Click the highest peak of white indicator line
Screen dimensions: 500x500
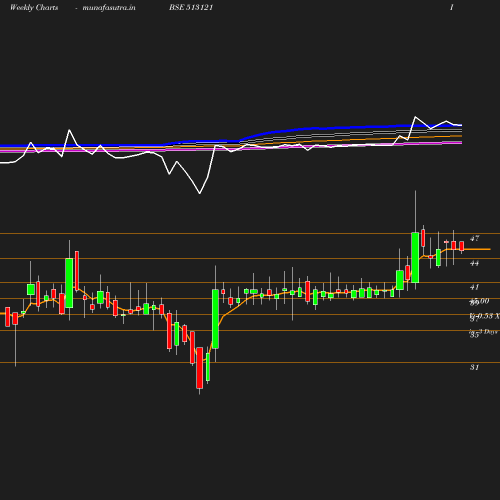[x=415, y=117]
